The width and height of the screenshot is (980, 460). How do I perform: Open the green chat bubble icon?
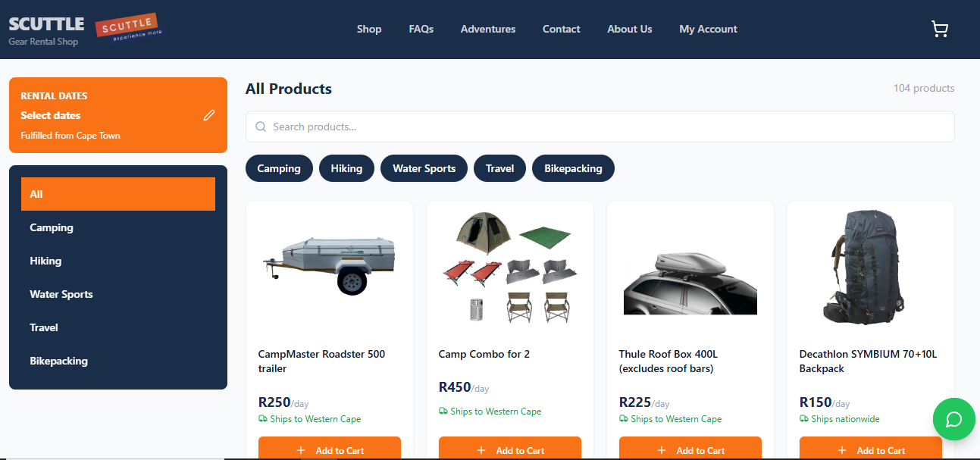click(x=954, y=419)
